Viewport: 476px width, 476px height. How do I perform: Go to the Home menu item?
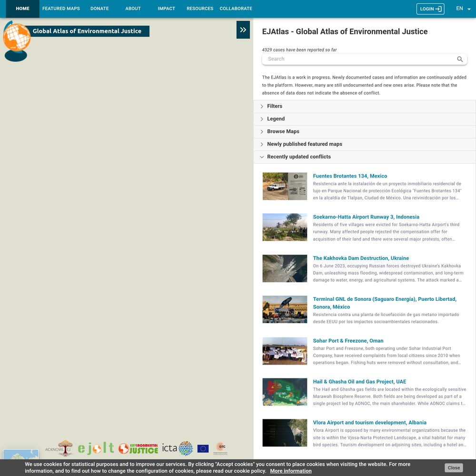pos(23,9)
